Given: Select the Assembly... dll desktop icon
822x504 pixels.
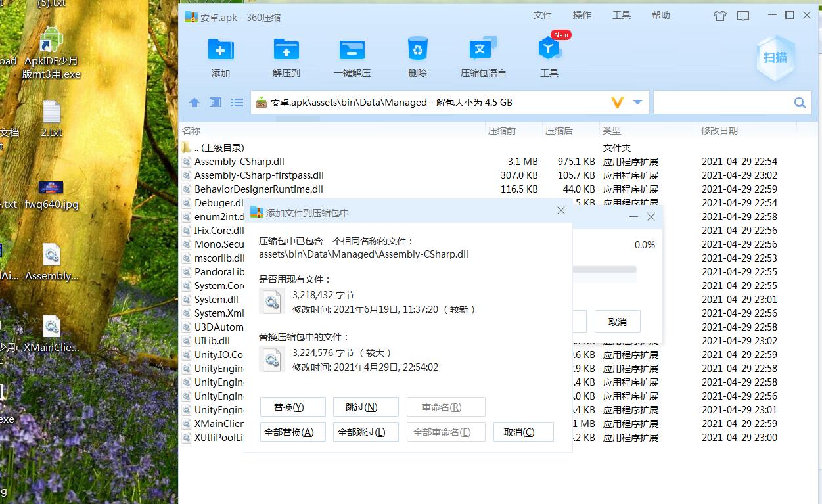Looking at the screenshot, I should (51, 263).
